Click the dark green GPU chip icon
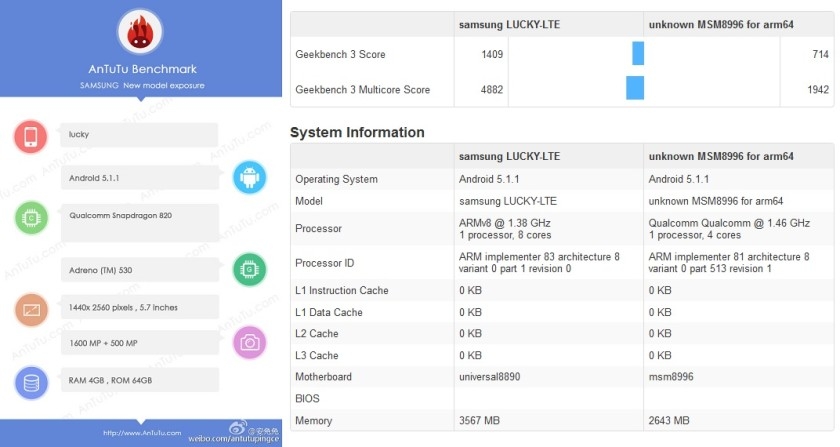The height and width of the screenshot is (447, 840). coord(249,269)
